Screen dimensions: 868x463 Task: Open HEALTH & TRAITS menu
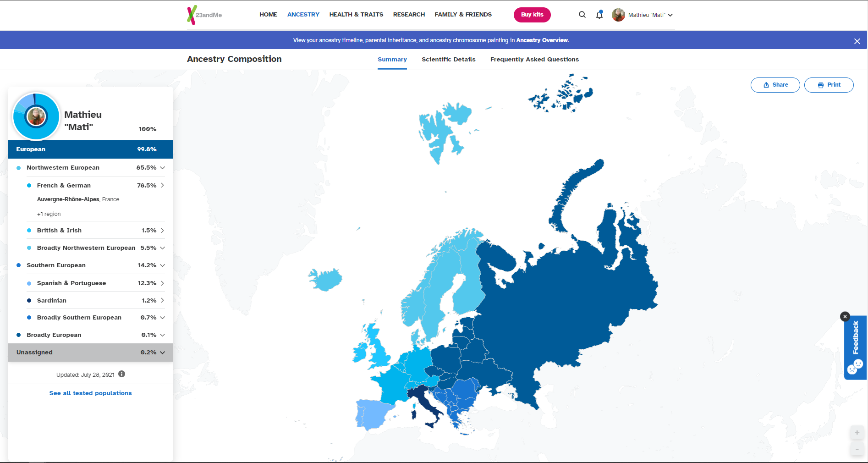tap(356, 15)
